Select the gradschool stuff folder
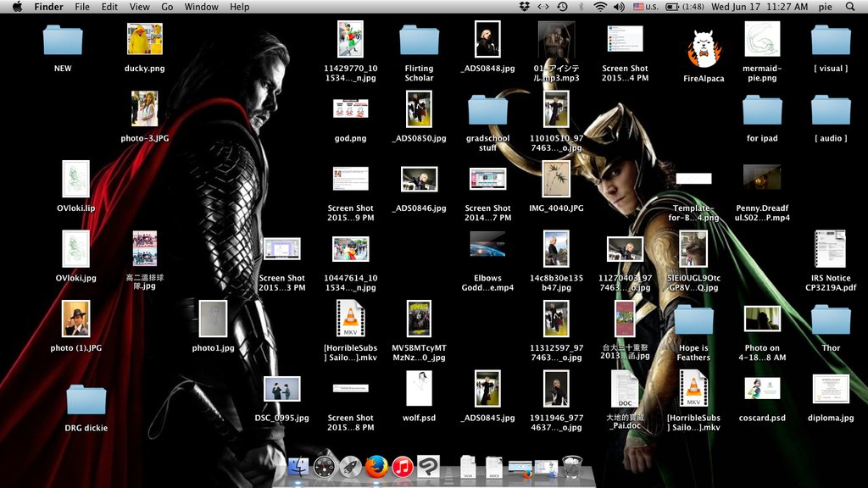The height and width of the screenshot is (488, 868). pos(487,123)
